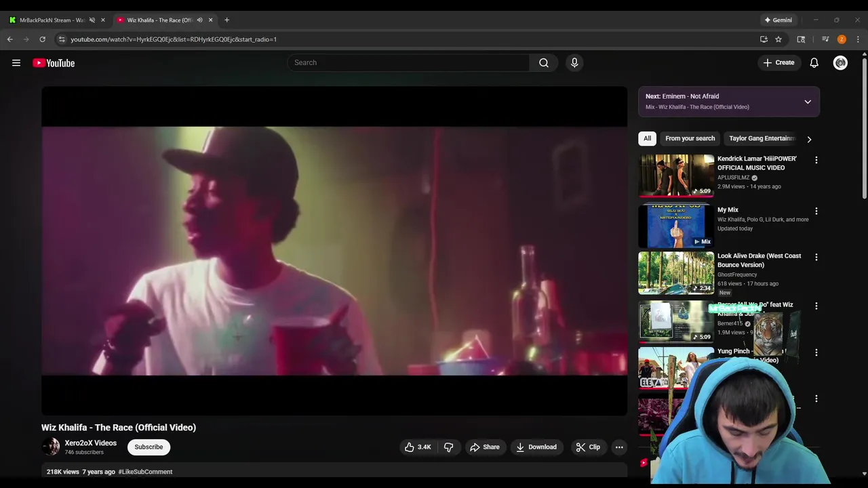The width and height of the screenshot is (868, 488).
Task: Dislike the video with thumbs down
Action: pyautogui.click(x=448, y=447)
